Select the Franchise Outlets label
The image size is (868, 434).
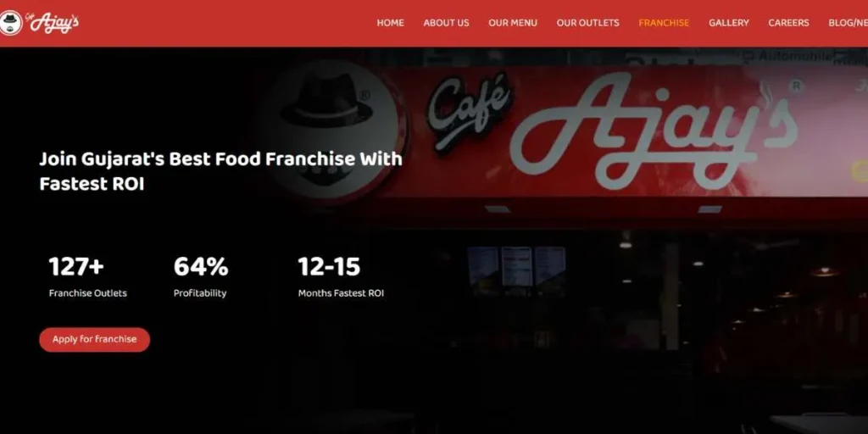(x=88, y=293)
